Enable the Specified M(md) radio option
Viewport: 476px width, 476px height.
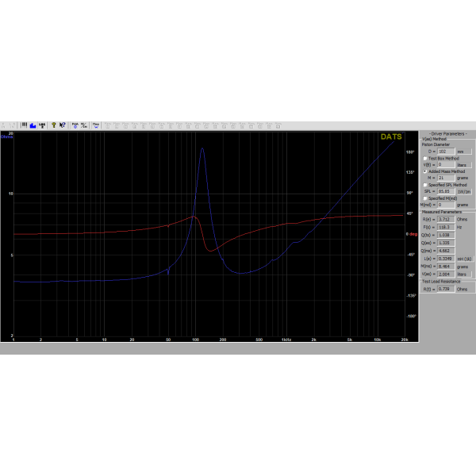424,198
